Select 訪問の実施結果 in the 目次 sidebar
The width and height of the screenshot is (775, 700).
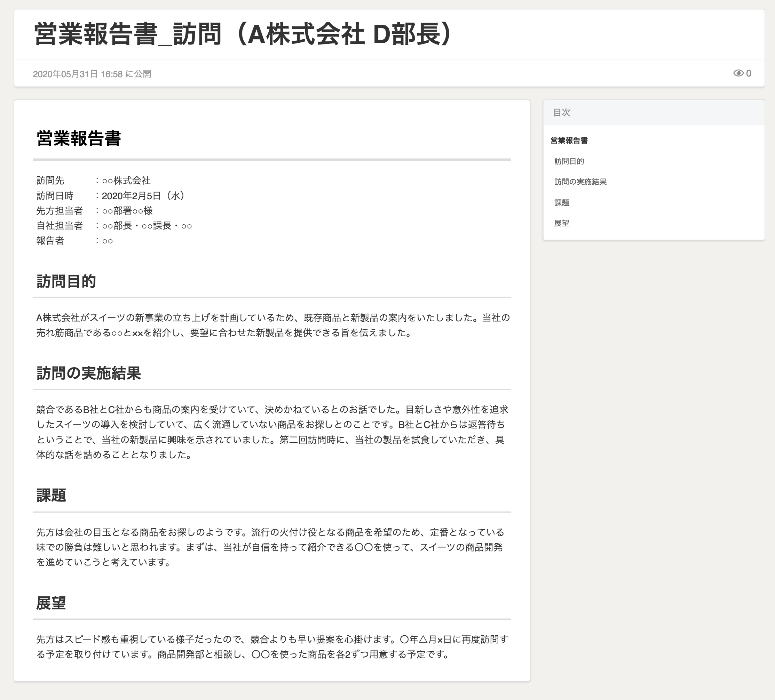coord(580,182)
